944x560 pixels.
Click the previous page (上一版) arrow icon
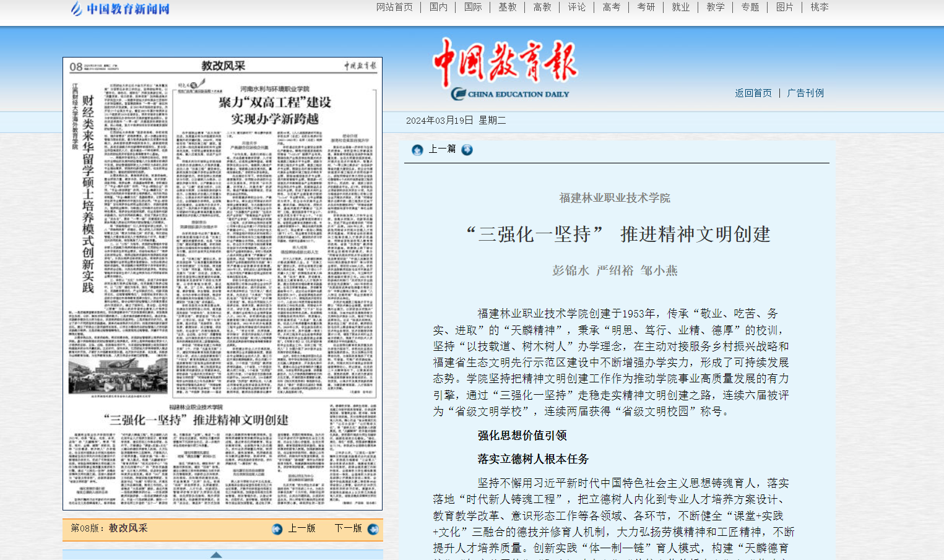(x=277, y=529)
